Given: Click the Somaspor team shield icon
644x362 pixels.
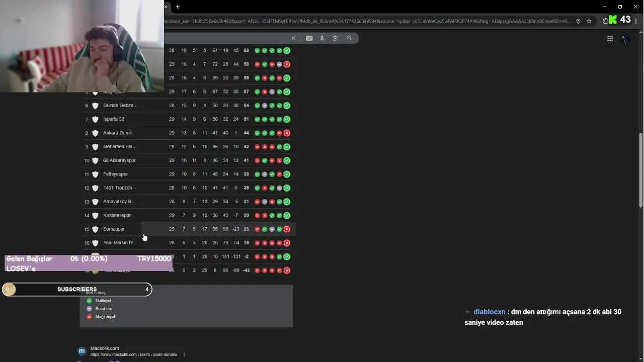Looking at the screenshot, I should (x=95, y=229).
